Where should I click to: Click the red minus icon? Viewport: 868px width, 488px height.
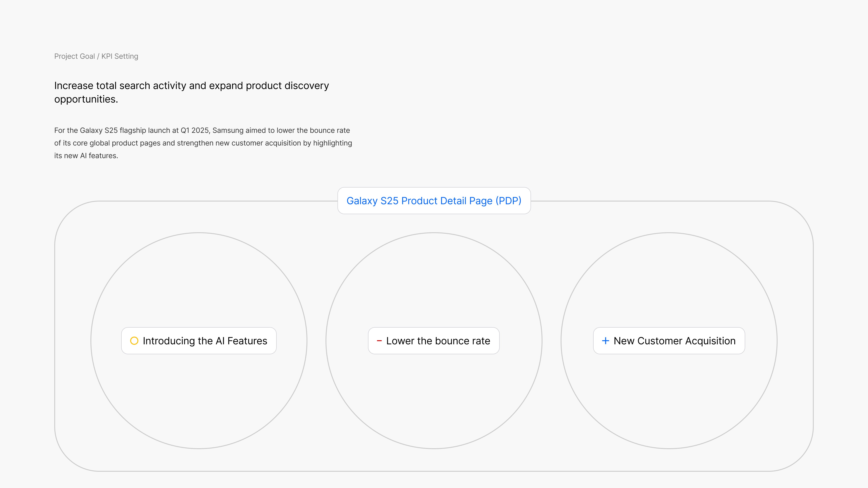(x=379, y=341)
